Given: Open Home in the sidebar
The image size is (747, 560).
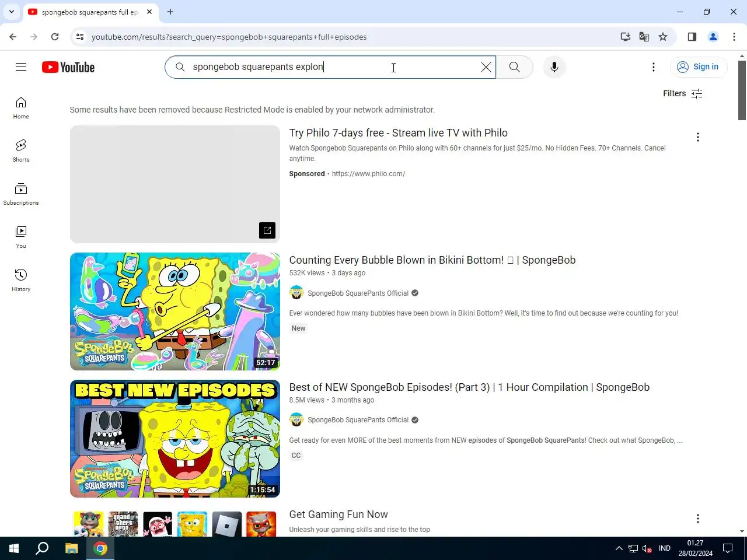Looking at the screenshot, I should (21, 108).
